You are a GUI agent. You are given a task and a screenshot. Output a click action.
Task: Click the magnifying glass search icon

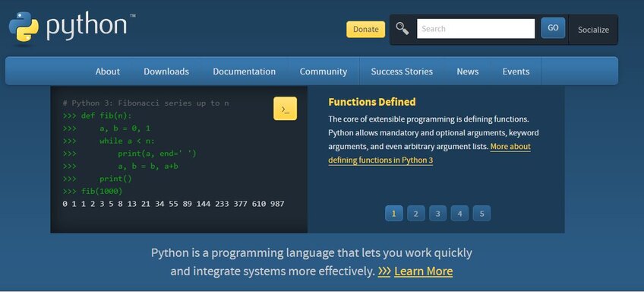402,28
